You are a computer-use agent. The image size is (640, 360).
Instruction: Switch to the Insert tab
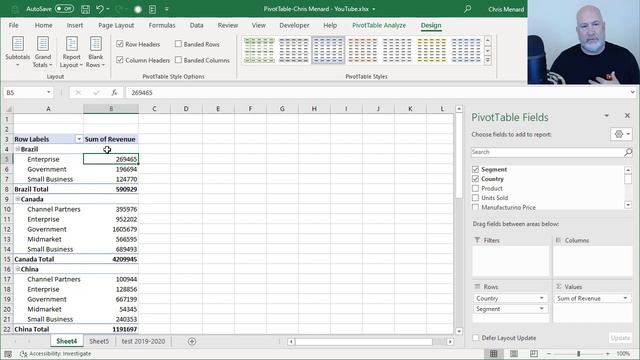click(x=75, y=25)
